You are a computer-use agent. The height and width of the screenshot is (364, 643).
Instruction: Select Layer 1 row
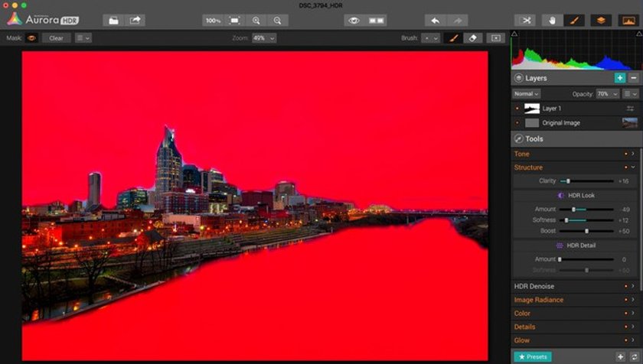point(576,109)
